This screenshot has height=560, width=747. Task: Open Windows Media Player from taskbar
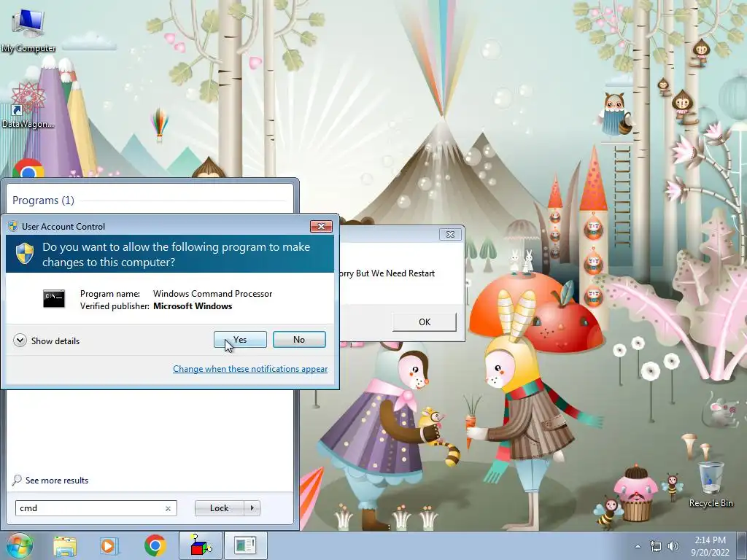(x=109, y=545)
